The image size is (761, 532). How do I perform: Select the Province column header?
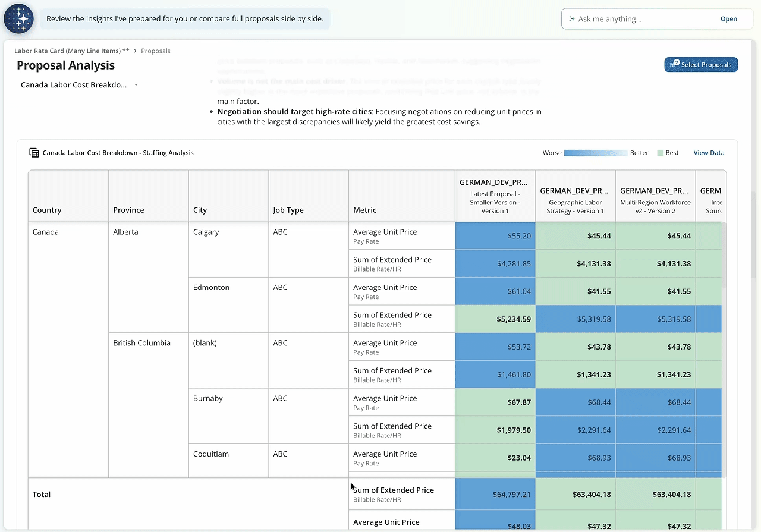coord(128,210)
